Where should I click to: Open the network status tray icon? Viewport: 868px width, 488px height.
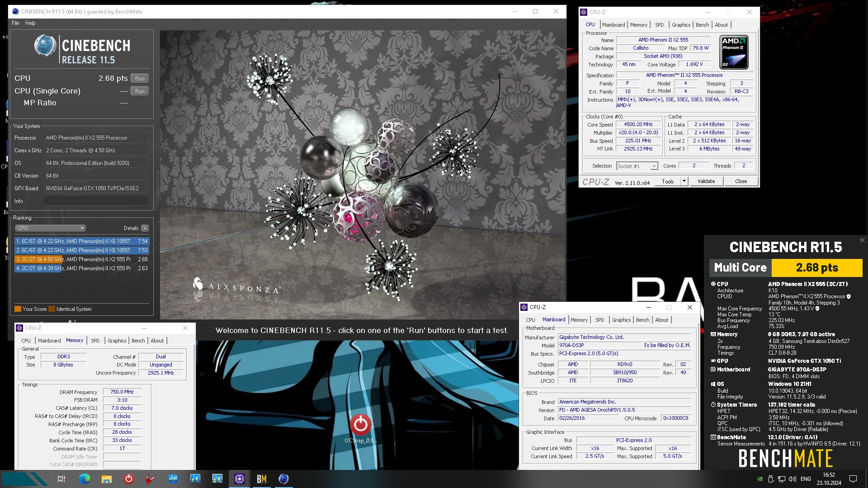pos(781,479)
